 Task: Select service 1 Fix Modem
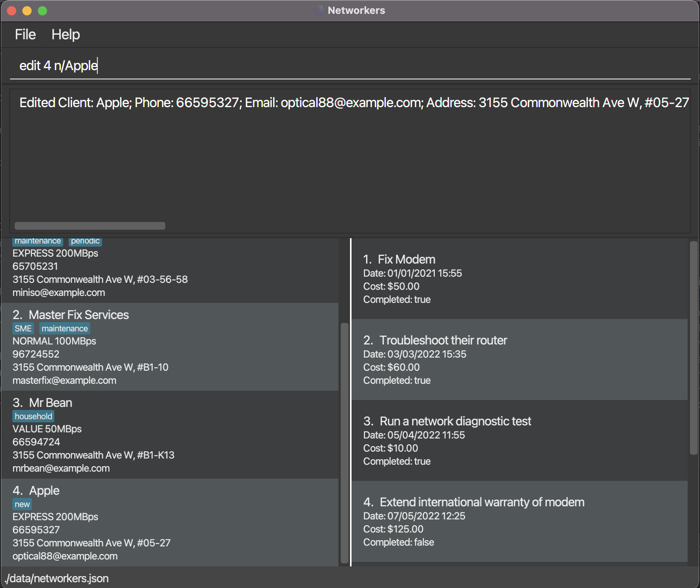(520, 279)
